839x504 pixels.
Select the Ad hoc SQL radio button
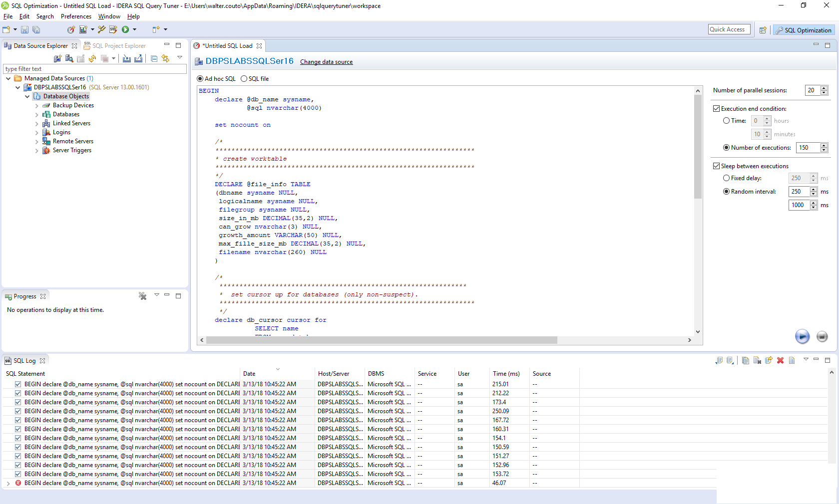click(200, 79)
